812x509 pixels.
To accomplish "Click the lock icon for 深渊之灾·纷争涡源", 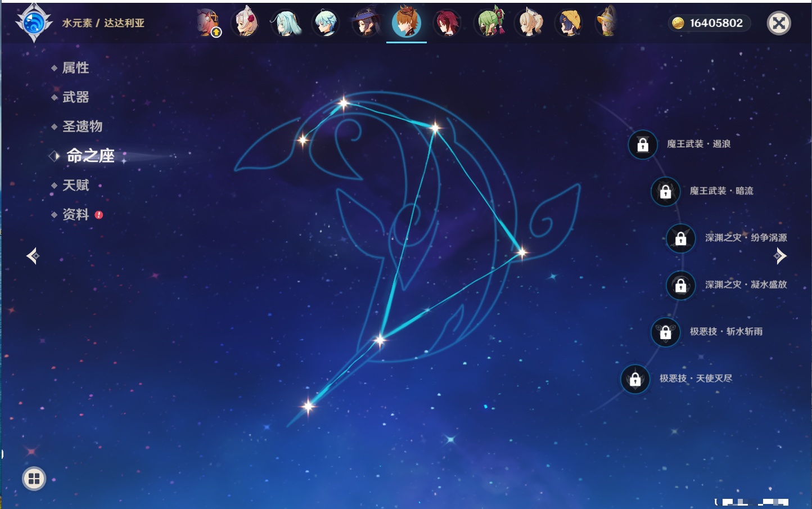I will tap(681, 238).
